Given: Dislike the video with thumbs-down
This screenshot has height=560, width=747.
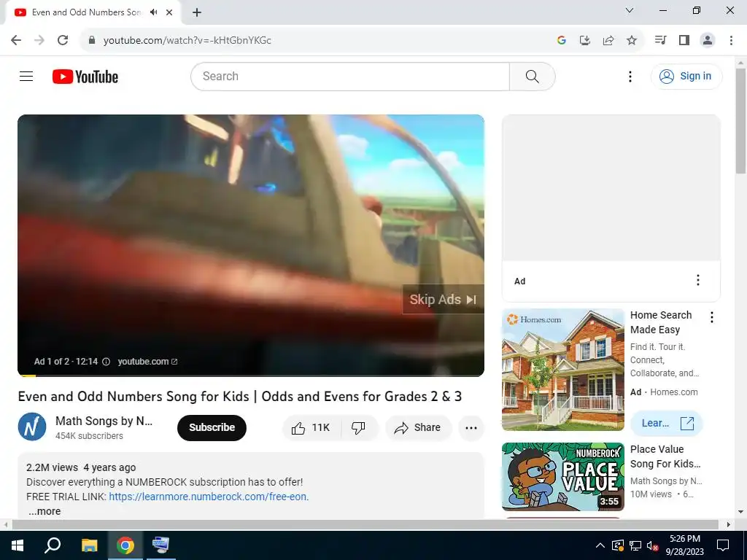Looking at the screenshot, I should pos(358,427).
